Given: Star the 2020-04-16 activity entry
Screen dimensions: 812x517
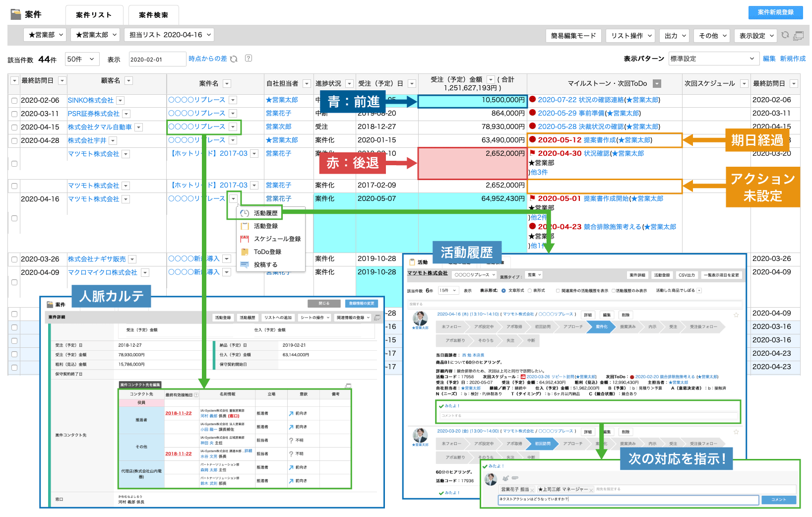Looking at the screenshot, I should (736, 315).
